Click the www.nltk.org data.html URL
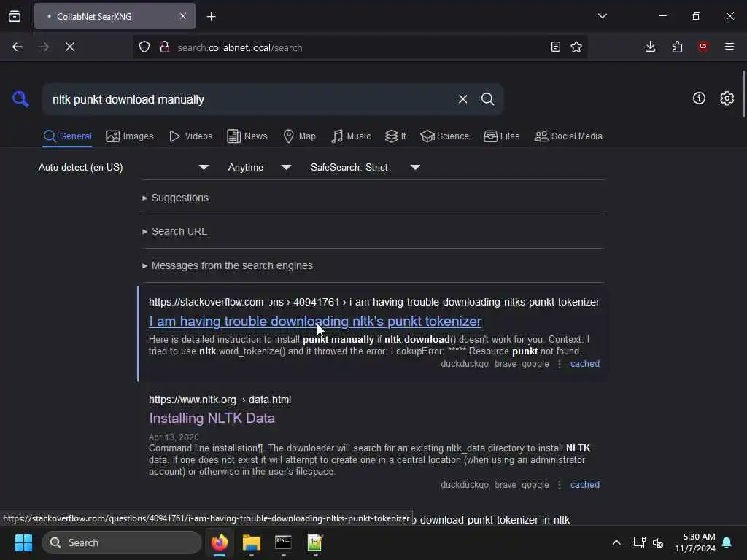Viewport: 747px width, 560px height. pos(220,400)
